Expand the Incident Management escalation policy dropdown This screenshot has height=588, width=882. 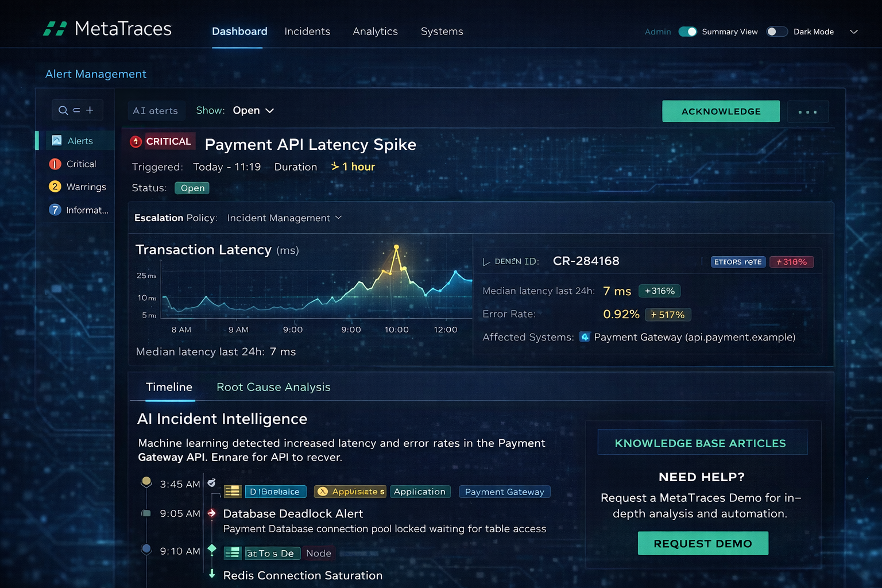coord(284,218)
